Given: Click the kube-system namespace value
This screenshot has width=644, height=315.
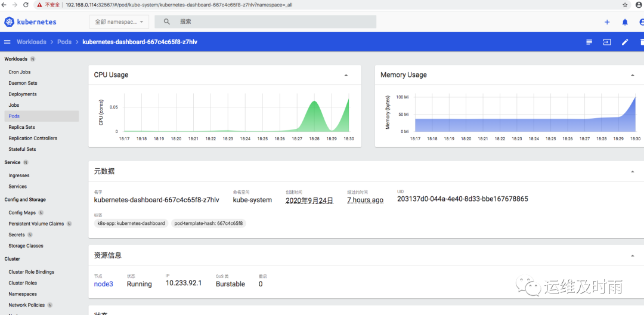Looking at the screenshot, I should 252,200.
